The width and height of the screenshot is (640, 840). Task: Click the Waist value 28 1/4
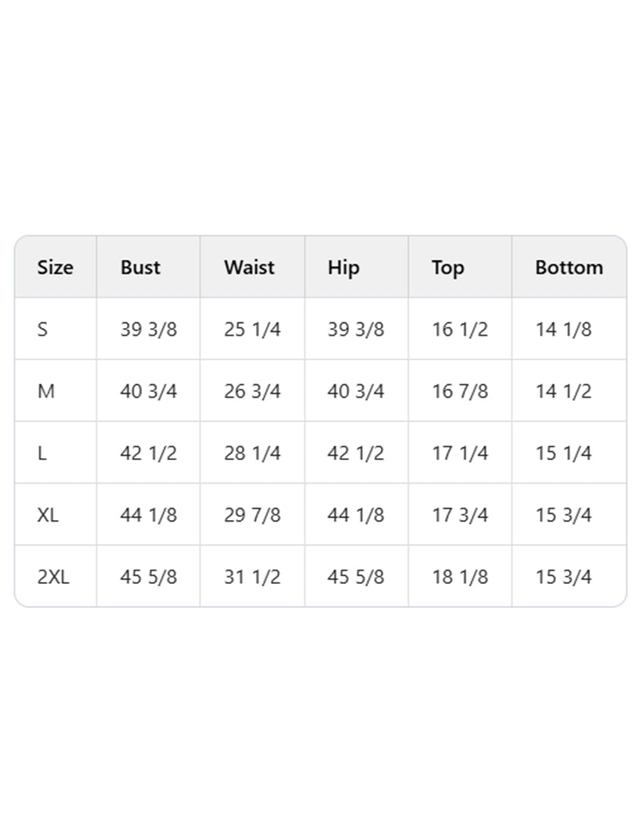tap(252, 453)
